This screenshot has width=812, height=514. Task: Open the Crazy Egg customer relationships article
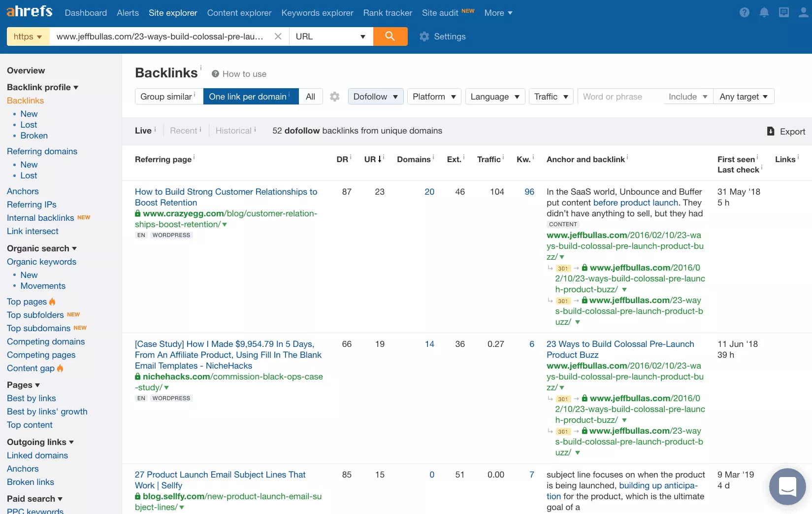pyautogui.click(x=226, y=197)
